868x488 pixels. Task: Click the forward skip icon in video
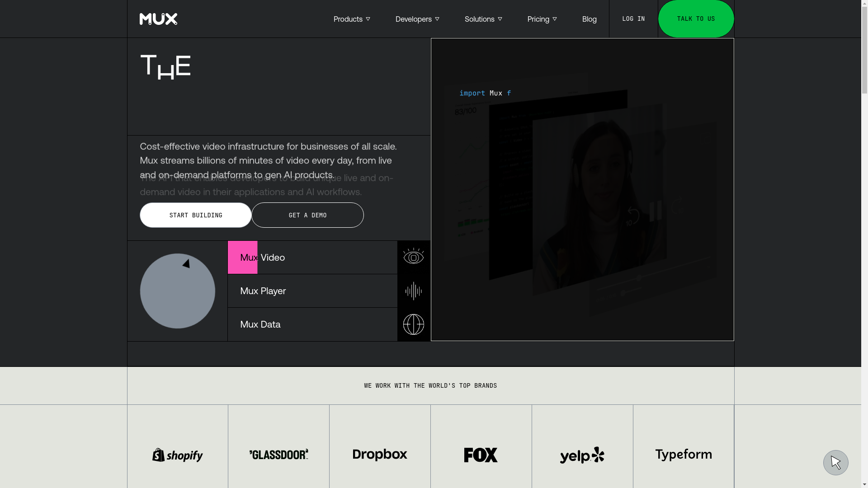pyautogui.click(x=677, y=206)
